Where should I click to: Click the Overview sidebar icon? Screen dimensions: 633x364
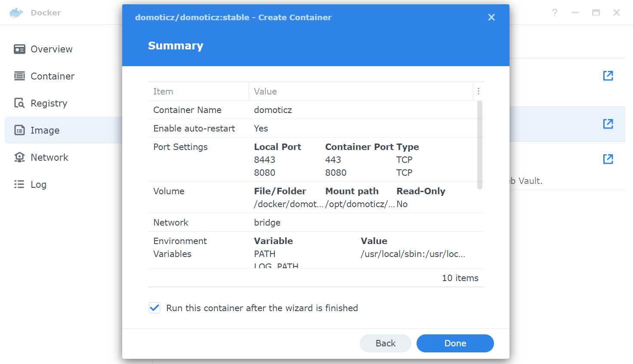19,49
